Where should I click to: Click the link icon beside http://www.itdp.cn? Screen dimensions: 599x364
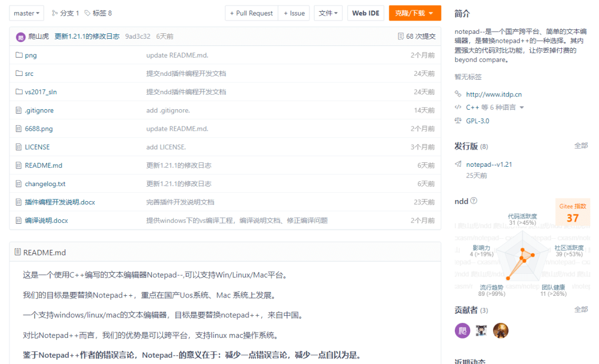(x=458, y=94)
